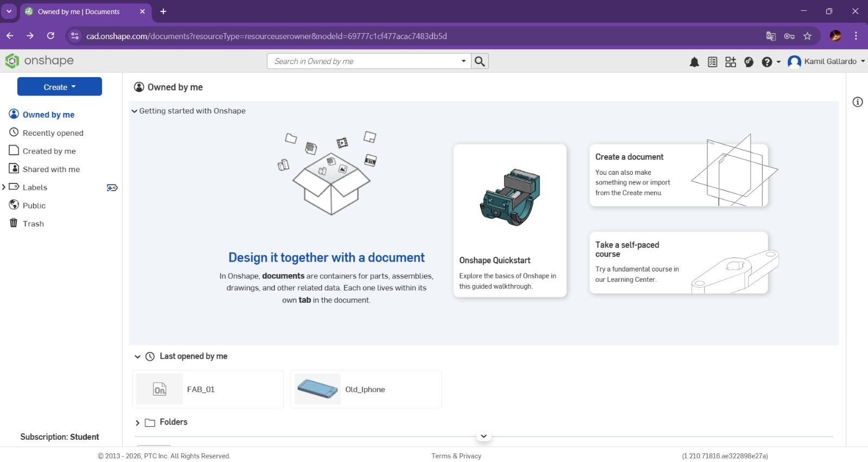Click the browser back arrow
868x462 pixels.
click(x=10, y=36)
